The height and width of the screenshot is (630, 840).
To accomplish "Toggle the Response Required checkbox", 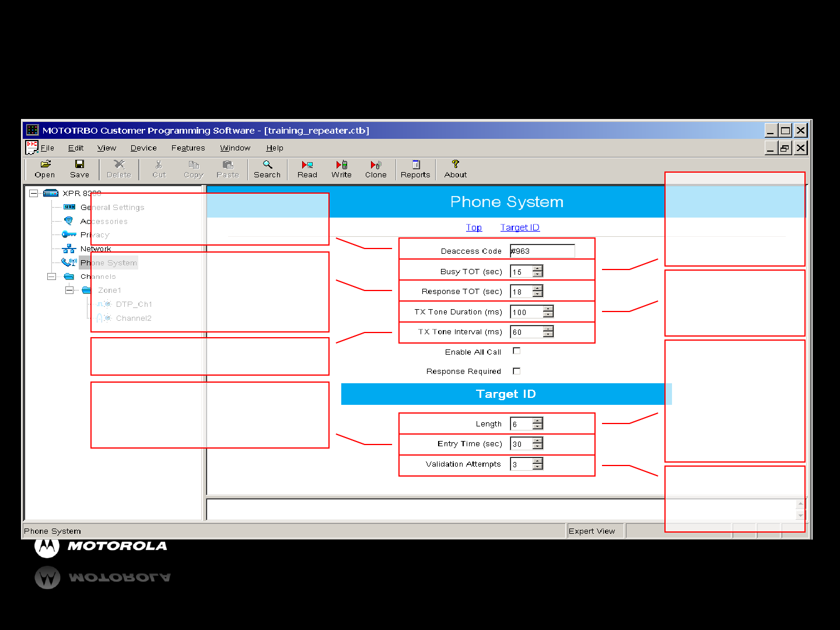I will tap(516, 371).
